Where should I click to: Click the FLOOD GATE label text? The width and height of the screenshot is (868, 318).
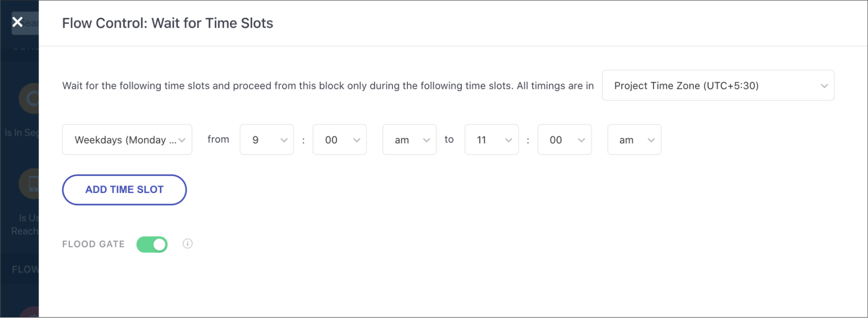(x=93, y=244)
